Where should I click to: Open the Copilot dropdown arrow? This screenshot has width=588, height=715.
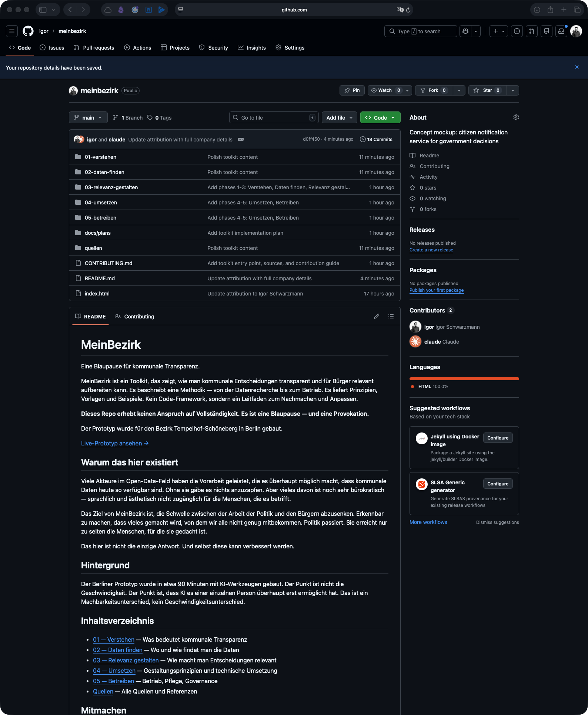(476, 31)
